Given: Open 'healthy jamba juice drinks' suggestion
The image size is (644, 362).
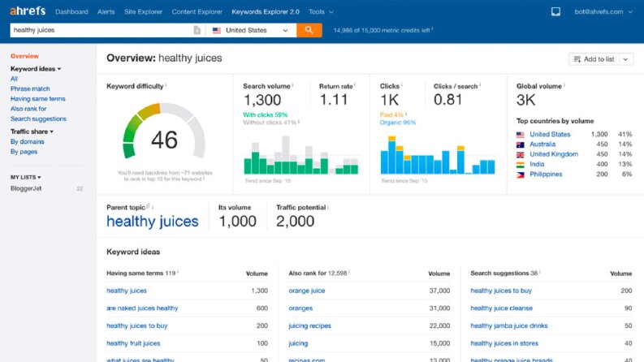Looking at the screenshot, I should (509, 326).
